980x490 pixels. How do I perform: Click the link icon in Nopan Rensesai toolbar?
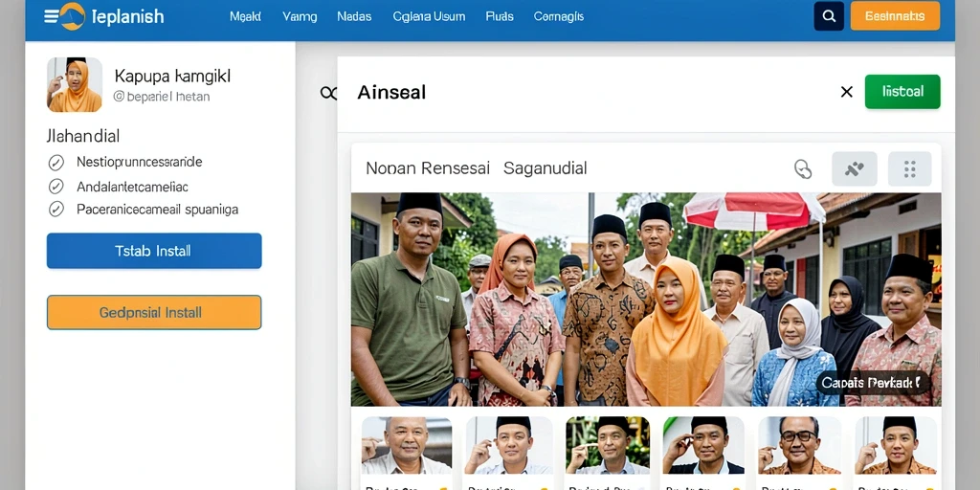pos(803,168)
